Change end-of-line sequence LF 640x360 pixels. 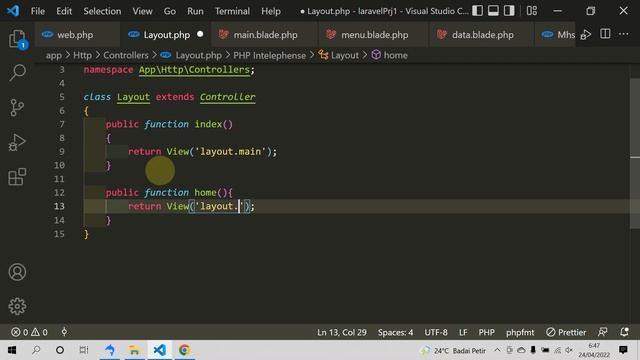[x=463, y=332]
